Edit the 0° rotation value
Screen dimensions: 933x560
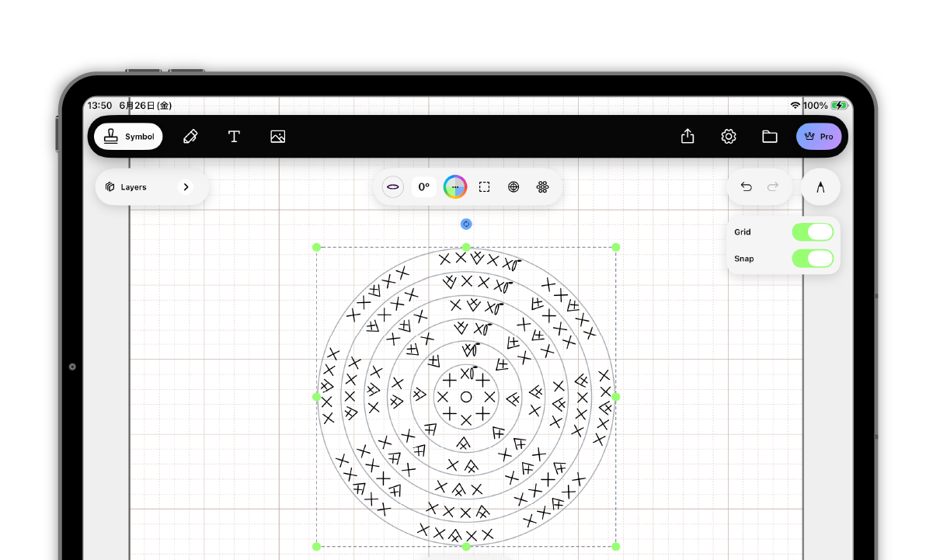[x=424, y=187]
